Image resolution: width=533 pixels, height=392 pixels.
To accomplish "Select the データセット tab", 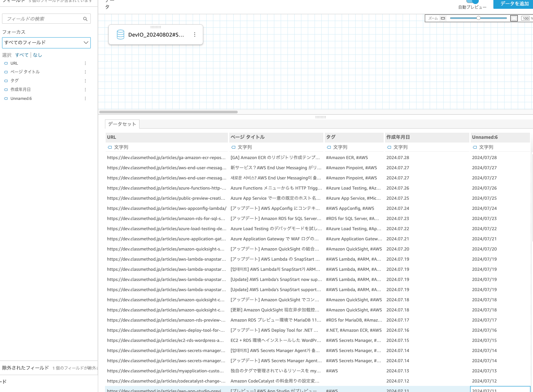I will coord(122,124).
